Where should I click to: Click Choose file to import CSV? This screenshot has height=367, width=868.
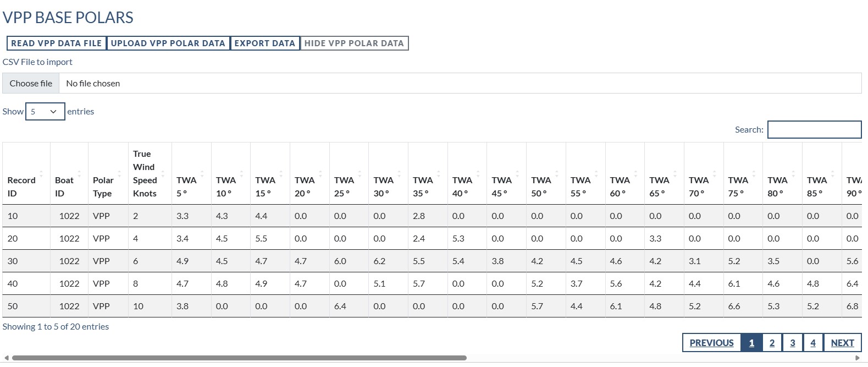coord(31,84)
